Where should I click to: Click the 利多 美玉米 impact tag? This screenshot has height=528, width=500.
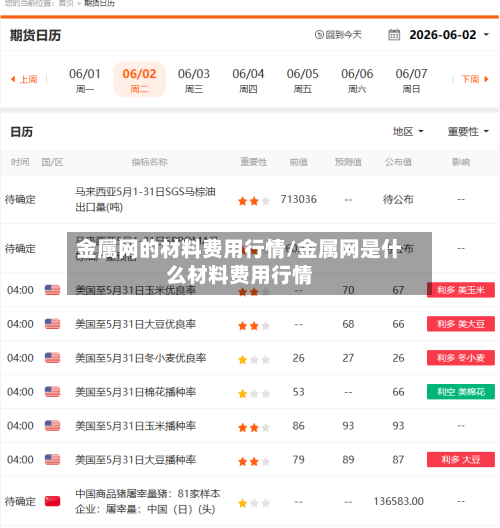click(461, 290)
